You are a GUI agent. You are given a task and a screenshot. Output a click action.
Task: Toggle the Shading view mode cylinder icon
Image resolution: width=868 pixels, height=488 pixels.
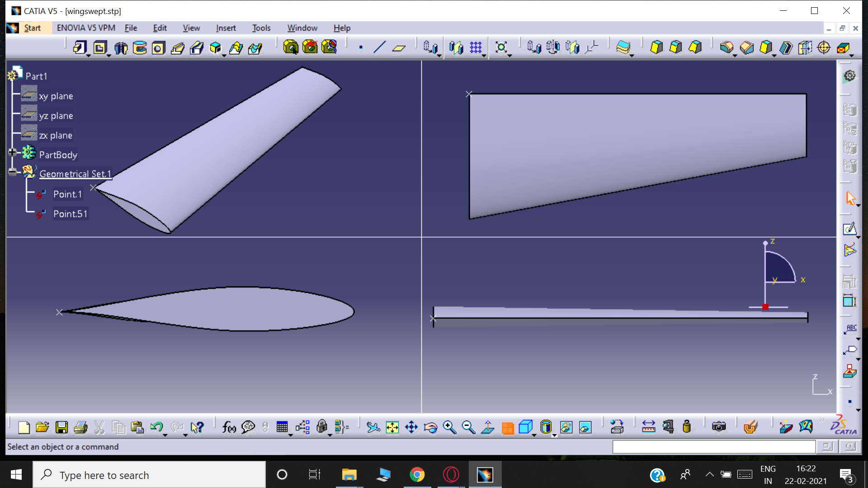pos(546,427)
